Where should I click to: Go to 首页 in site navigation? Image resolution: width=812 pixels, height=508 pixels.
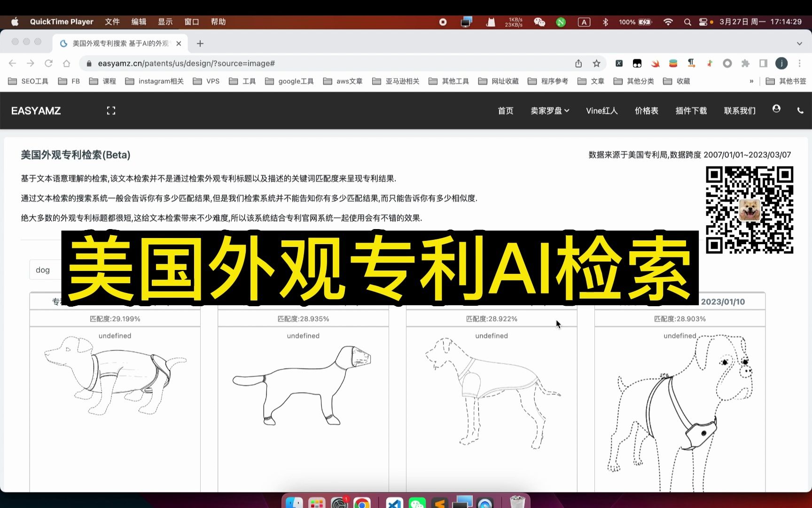[506, 111]
